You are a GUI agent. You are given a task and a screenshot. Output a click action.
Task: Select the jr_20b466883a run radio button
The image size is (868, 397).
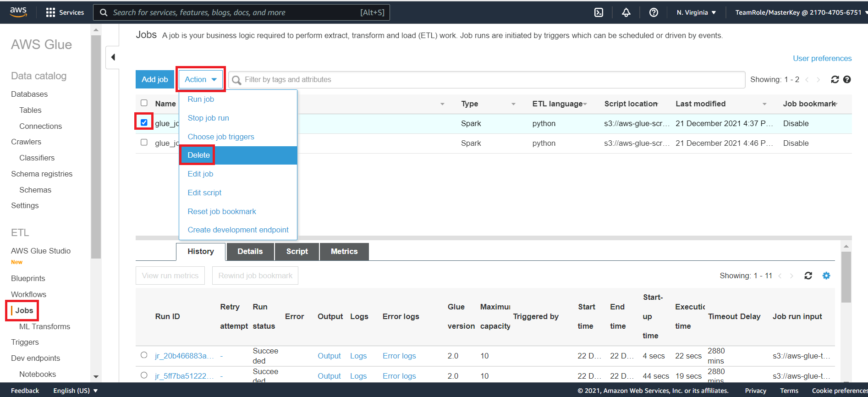coord(144,355)
